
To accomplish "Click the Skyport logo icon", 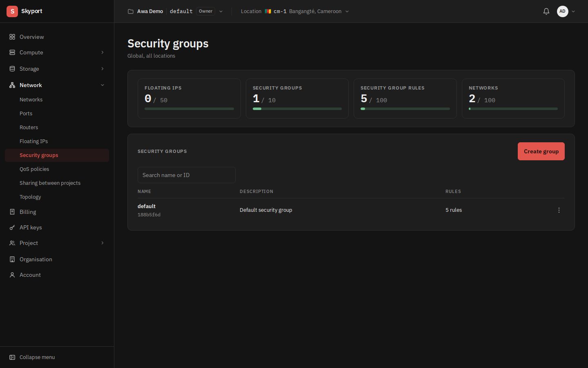I will tap(12, 11).
